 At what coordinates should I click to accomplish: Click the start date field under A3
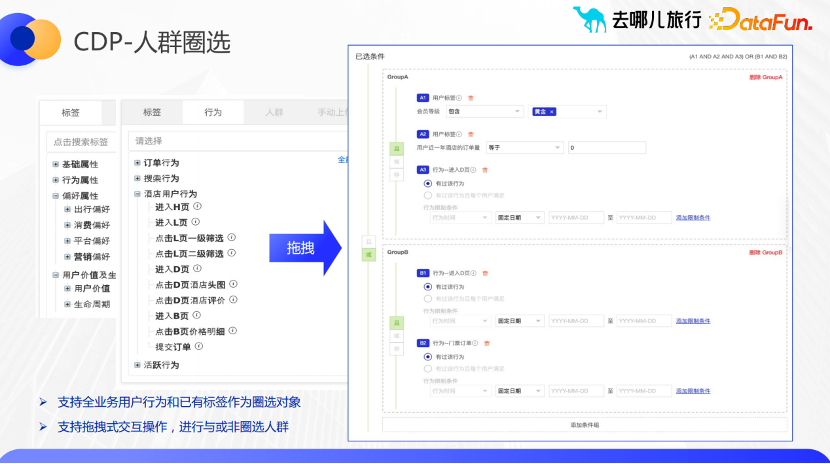tap(576, 217)
